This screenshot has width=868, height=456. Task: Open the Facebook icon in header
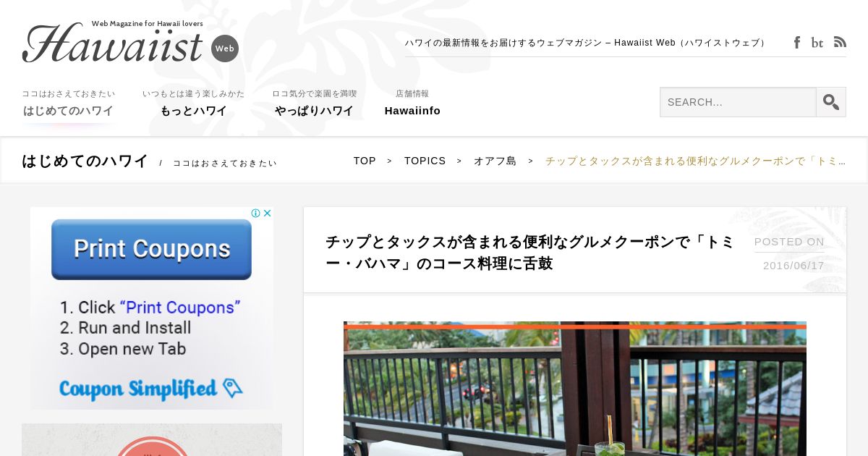[797, 43]
